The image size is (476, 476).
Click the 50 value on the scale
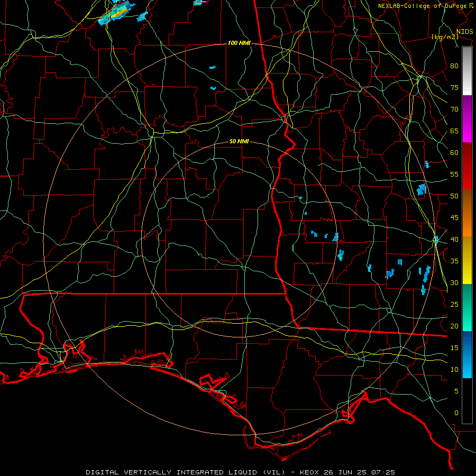[454, 196]
